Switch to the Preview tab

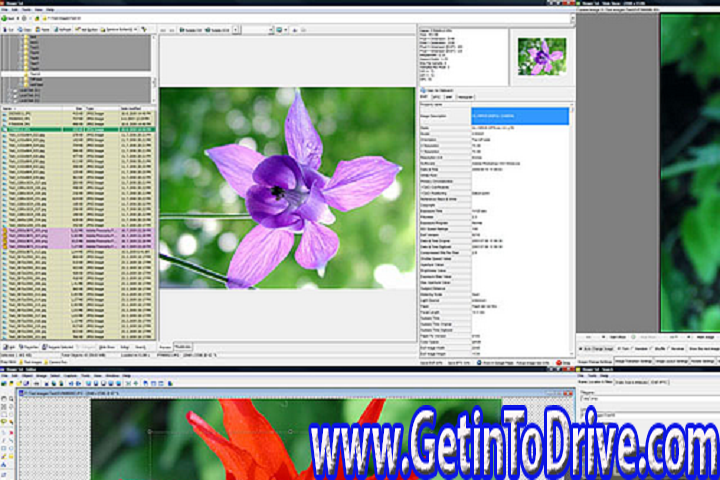coord(165,347)
